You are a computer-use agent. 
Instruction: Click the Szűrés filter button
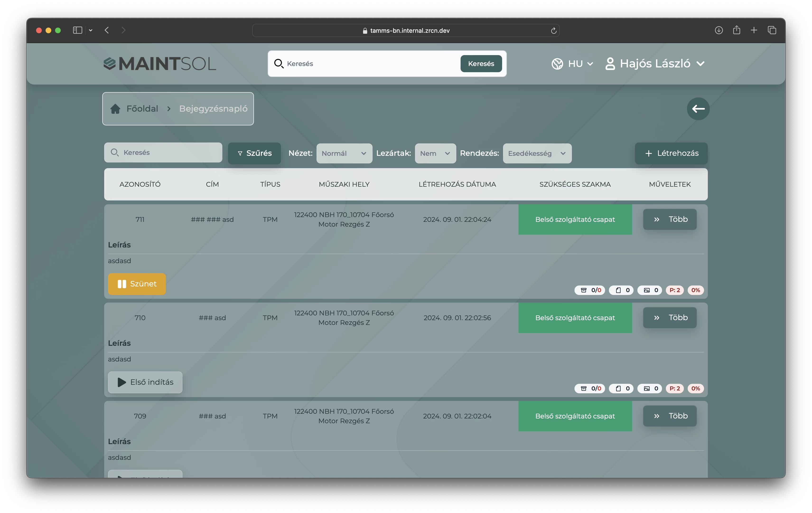[254, 153]
